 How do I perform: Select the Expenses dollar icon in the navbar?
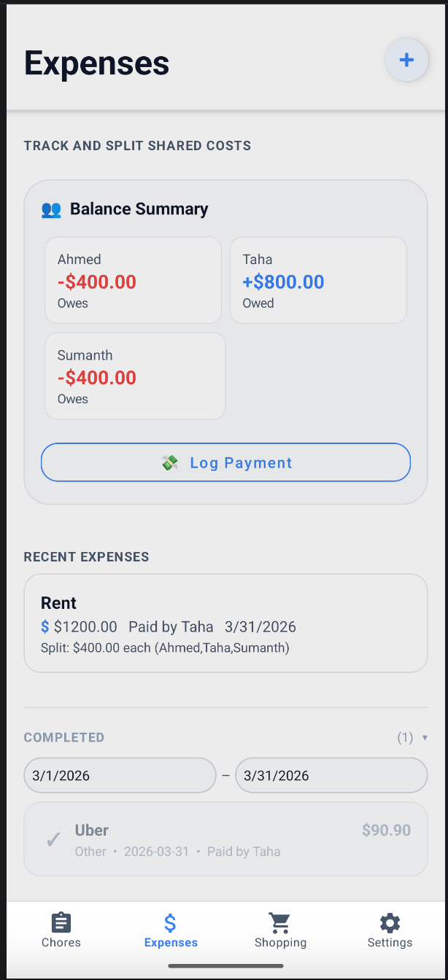(171, 921)
